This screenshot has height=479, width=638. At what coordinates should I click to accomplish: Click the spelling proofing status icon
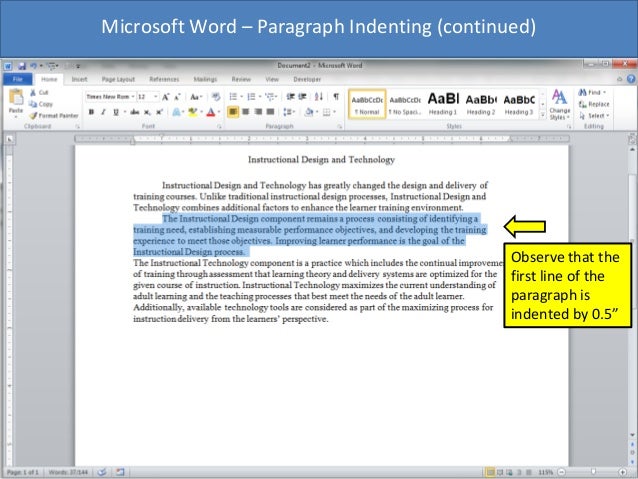pos(102,472)
